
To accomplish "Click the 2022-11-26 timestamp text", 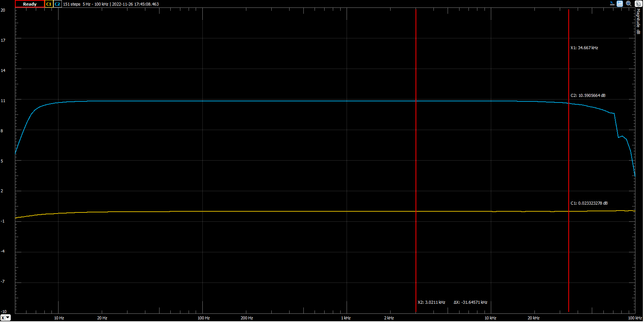I will pos(135,4).
